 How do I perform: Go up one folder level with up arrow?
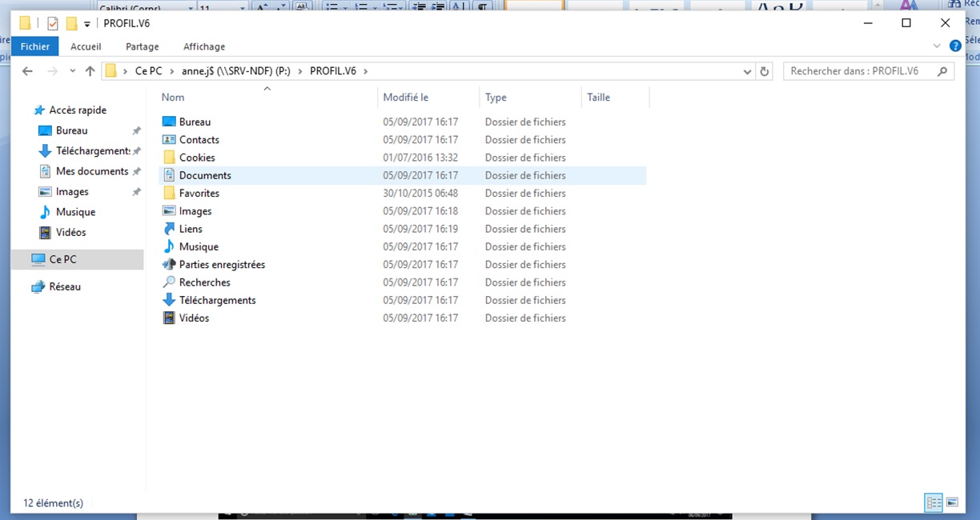coord(90,71)
